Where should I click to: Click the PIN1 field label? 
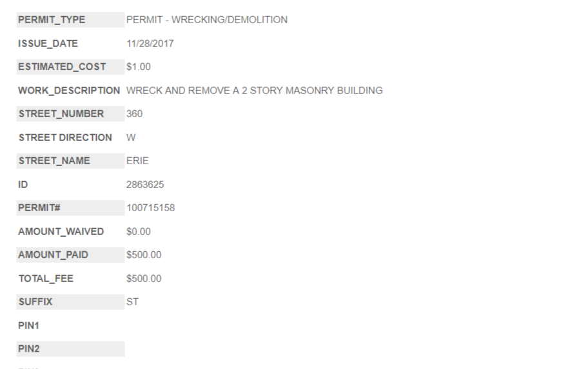29,326
